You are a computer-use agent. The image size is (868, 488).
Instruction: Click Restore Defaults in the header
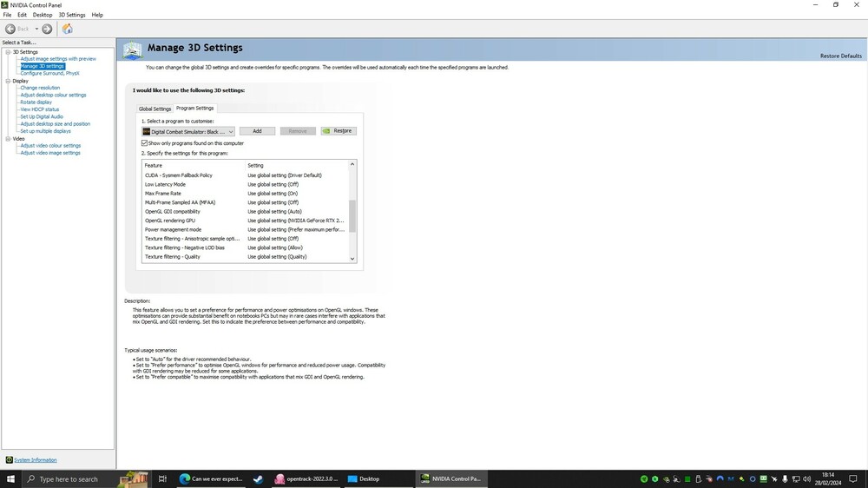tap(841, 56)
